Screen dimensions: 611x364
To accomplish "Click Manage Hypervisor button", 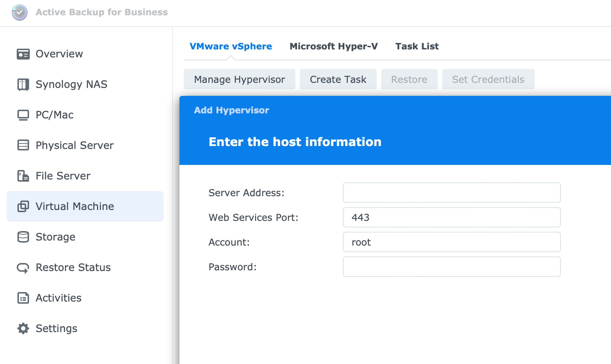I will 239,79.
